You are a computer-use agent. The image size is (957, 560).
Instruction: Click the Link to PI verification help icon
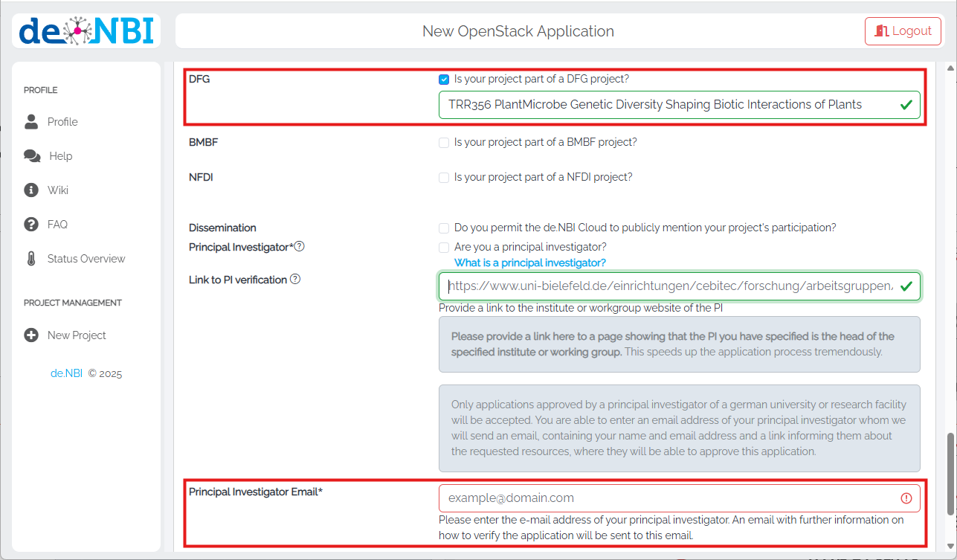tap(295, 280)
